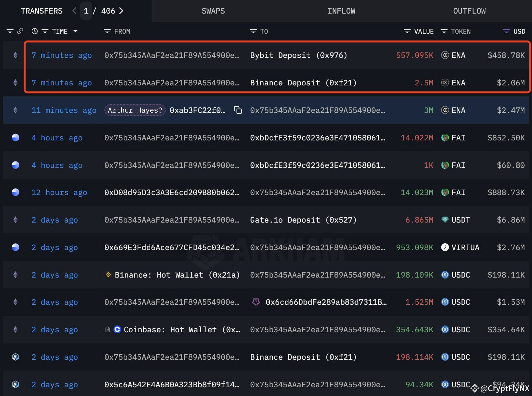
Task: Click Ethereum chain icon in 3M ENA row
Action: 15,110
